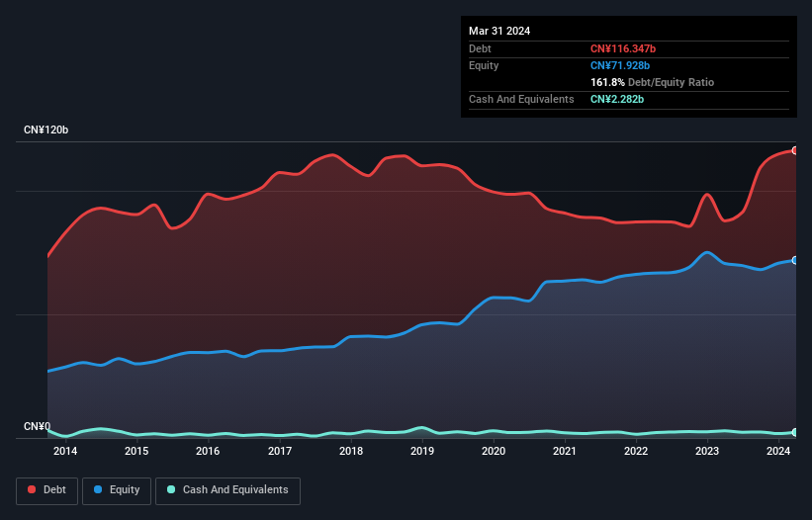Click the 2024 x-axis label
Image resolution: width=812 pixels, height=520 pixels.
coord(778,451)
